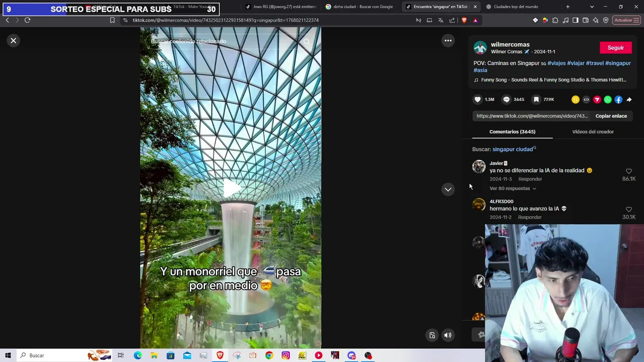Open the extensions puzzle-piece icon
This screenshot has width=644, height=362.
point(555,20)
